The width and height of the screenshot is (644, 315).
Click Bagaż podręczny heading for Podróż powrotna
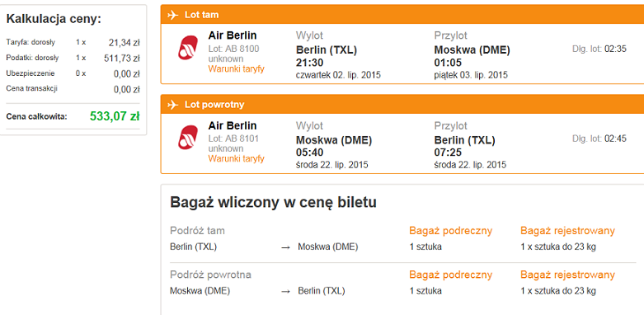point(450,275)
